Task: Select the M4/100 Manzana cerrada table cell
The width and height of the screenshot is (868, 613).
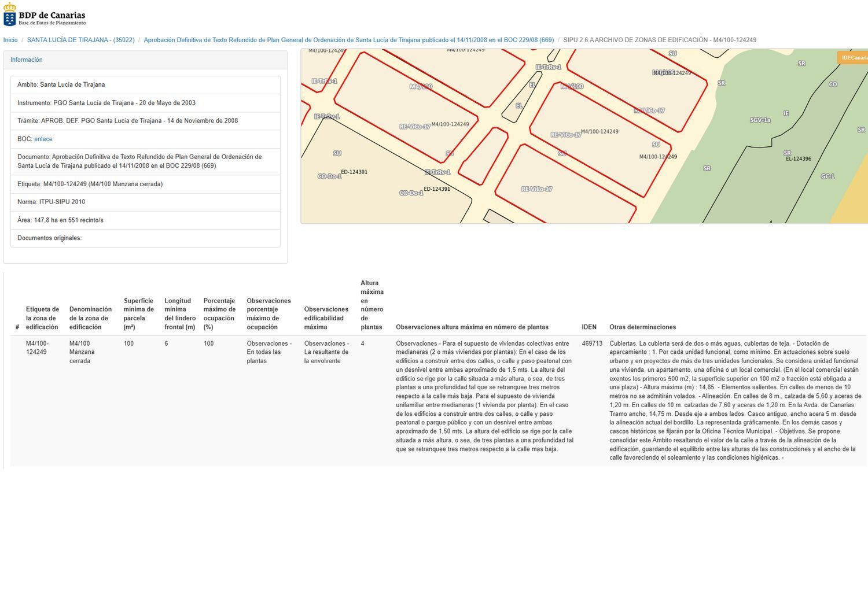Action: coord(82,352)
